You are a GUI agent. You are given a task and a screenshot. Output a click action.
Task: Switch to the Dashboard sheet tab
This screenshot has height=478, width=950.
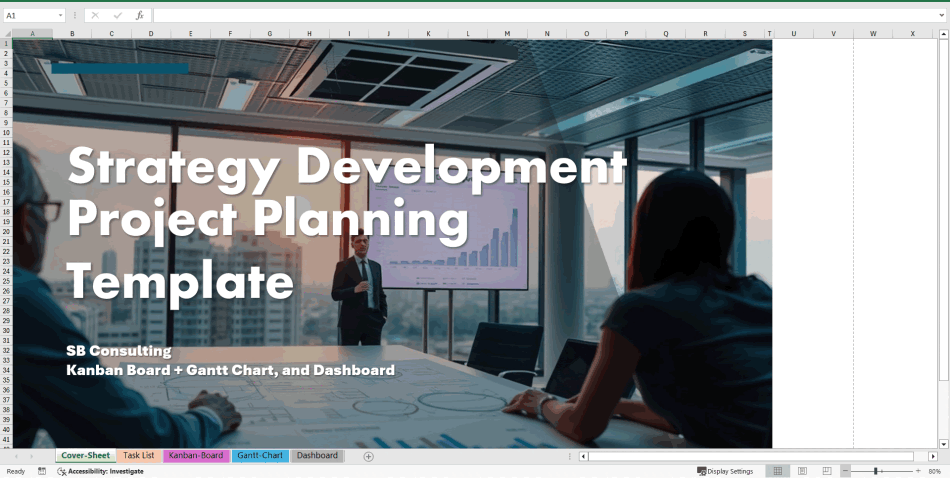[317, 456]
